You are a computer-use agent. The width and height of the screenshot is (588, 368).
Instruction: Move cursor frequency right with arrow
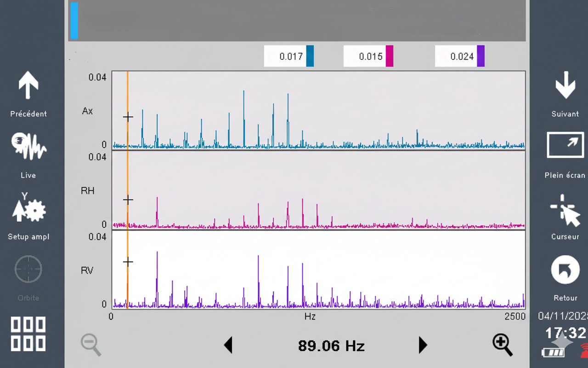(x=423, y=345)
